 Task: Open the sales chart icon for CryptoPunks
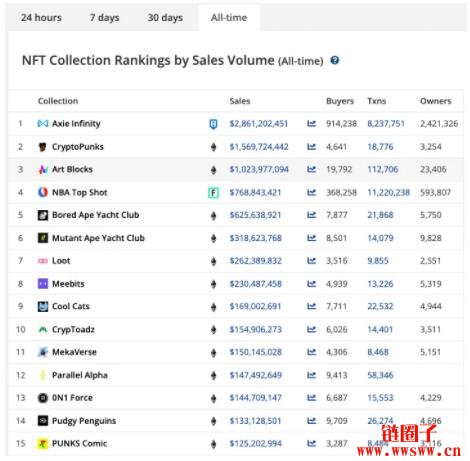(x=311, y=147)
